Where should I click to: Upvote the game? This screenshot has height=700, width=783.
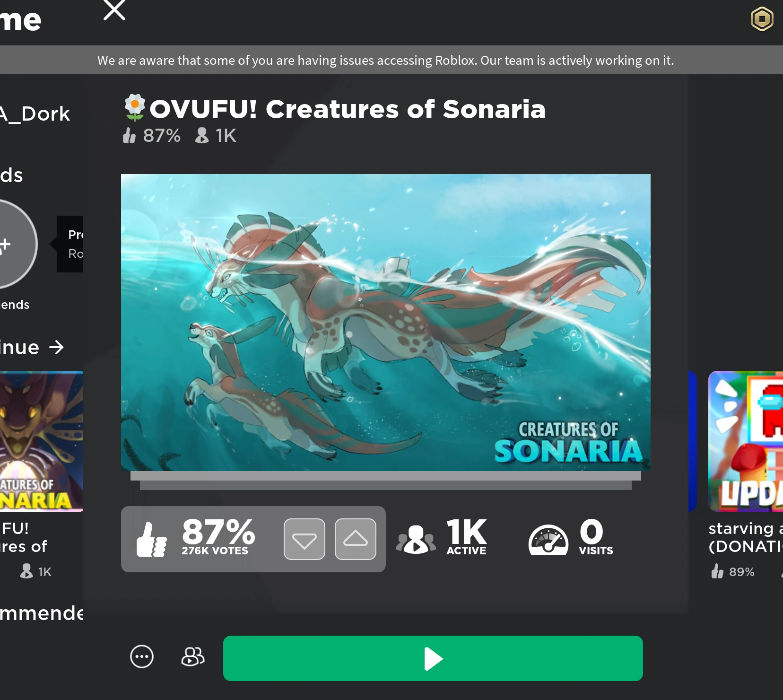(x=355, y=539)
